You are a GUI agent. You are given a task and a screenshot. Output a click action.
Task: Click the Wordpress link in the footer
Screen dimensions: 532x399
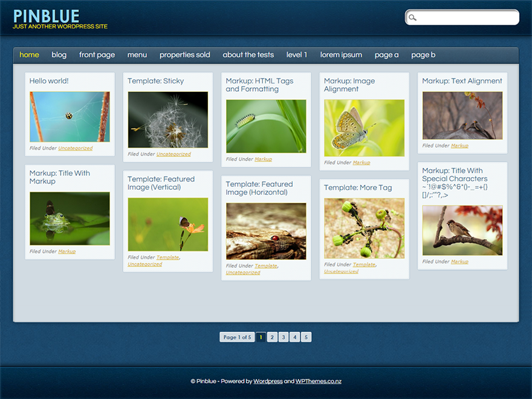pos(268,381)
